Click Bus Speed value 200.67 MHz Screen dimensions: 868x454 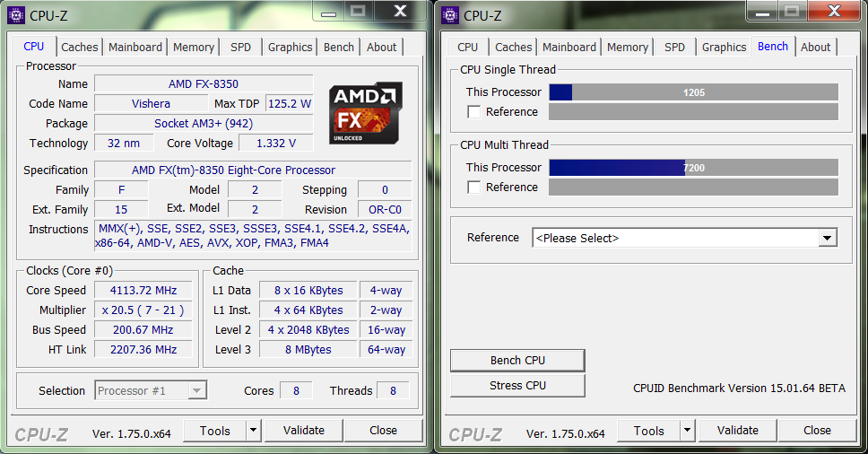pyautogui.click(x=143, y=330)
